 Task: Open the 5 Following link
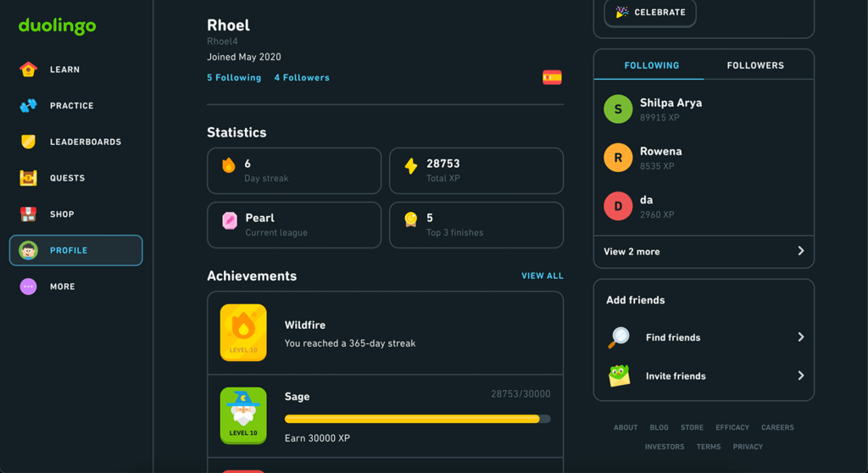[x=234, y=77]
